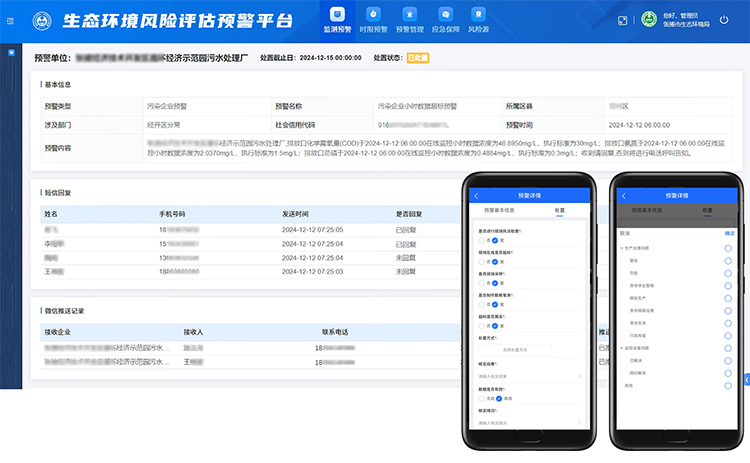Viewport: 750px width, 463px height.
Task: Click the orange 已处置 status badge
Action: tap(418, 58)
